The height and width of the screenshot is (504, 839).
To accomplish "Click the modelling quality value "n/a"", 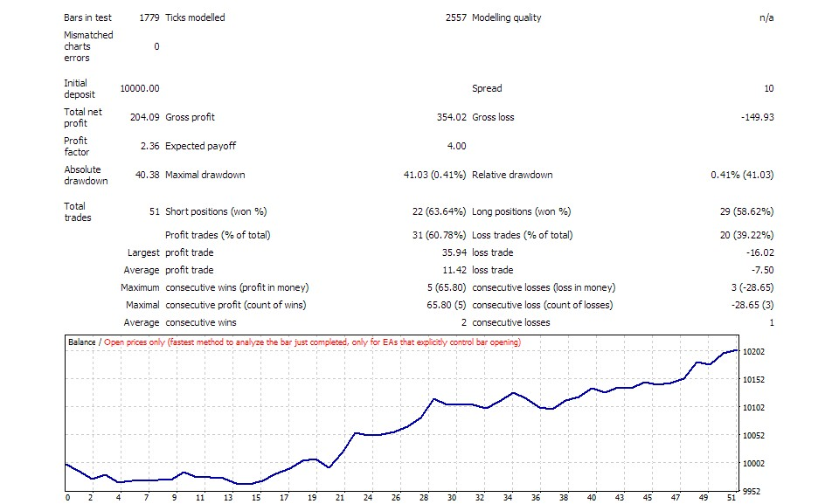I will (766, 17).
